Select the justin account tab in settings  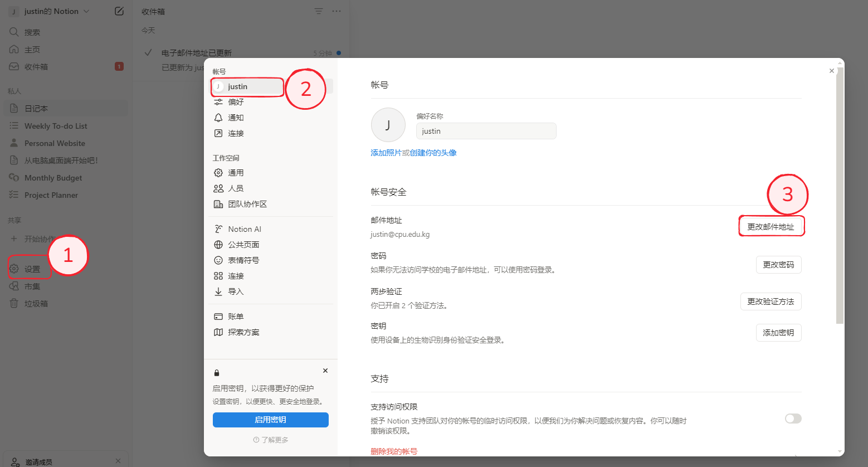point(272,86)
